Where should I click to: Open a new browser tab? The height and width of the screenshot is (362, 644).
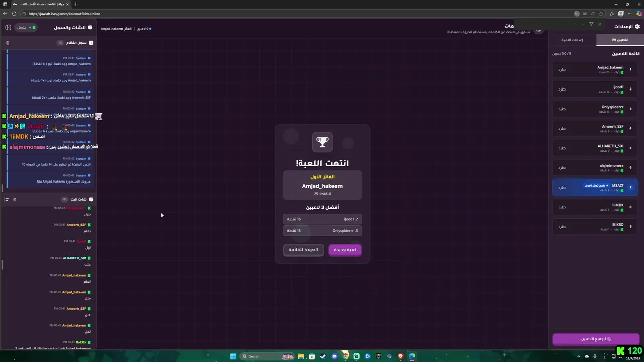click(76, 4)
